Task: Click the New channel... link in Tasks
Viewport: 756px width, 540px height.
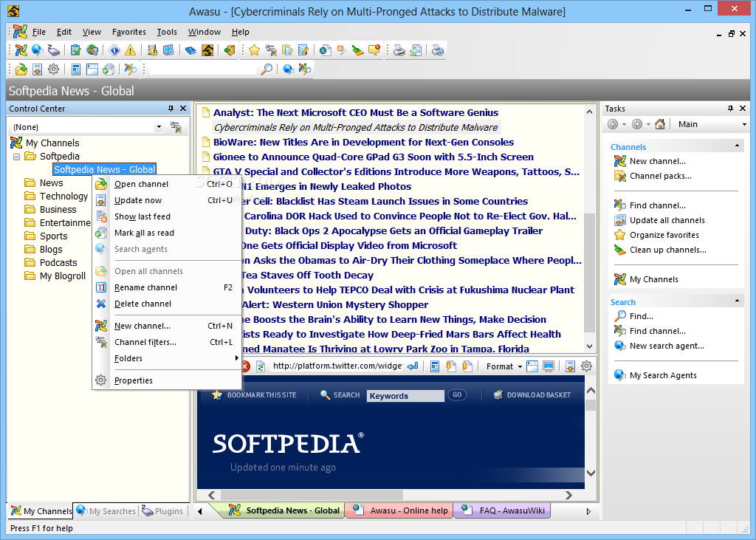Action: (x=657, y=161)
